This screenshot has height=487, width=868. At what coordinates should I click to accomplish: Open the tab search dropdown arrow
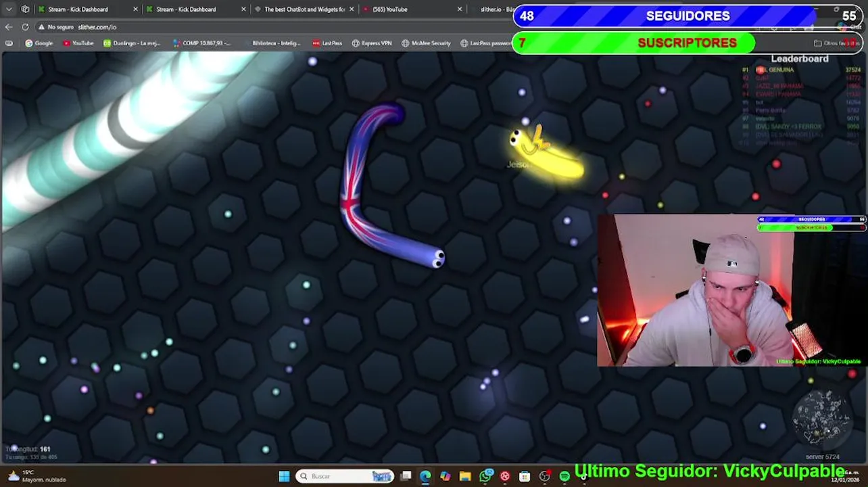pos(9,9)
